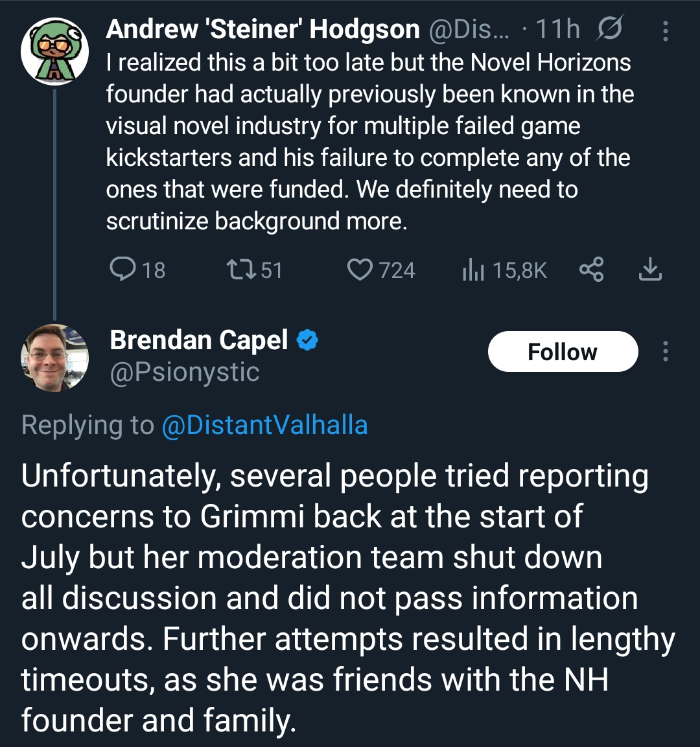Open the Novel Horizons tweet text
Viewport: 700px width, 747px height.
370,141
